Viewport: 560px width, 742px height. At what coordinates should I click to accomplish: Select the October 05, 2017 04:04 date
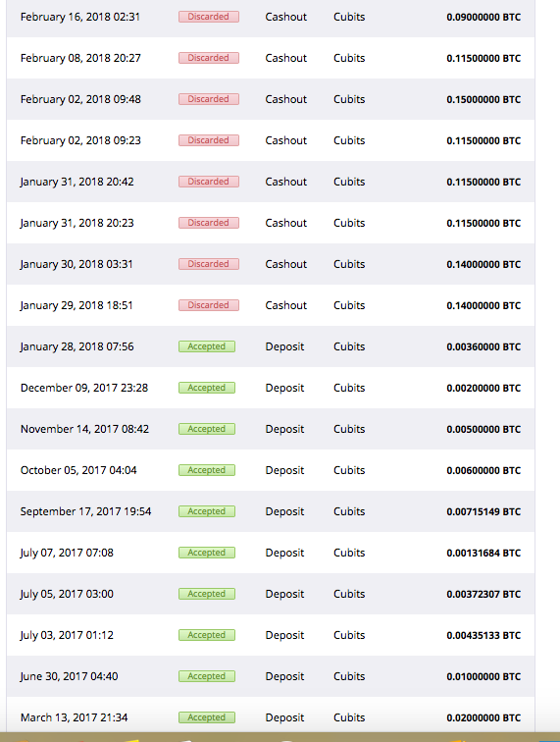78,470
